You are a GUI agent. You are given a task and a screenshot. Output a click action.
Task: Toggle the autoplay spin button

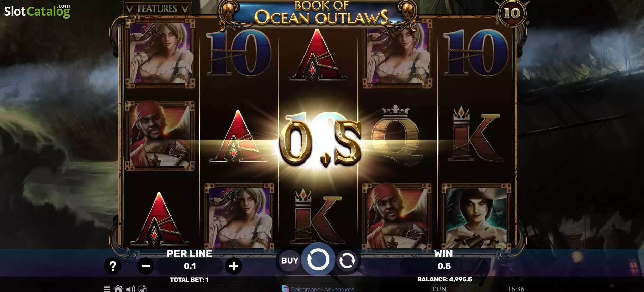347,261
